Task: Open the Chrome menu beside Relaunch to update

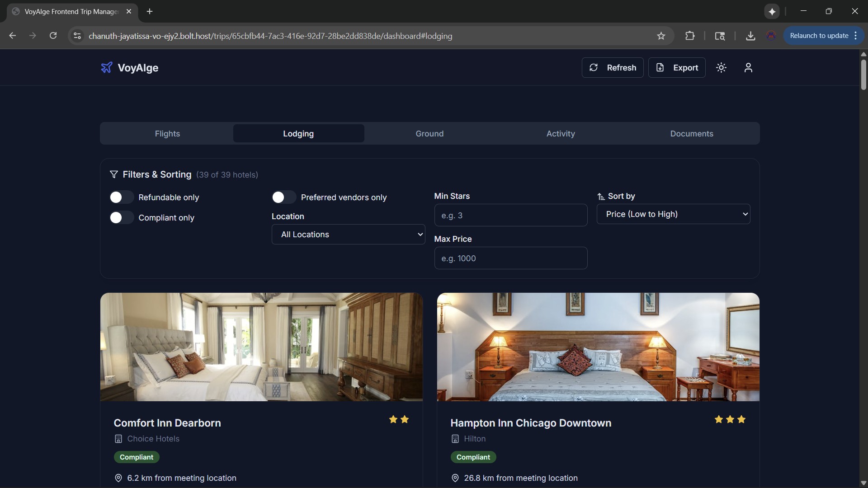Action: click(x=856, y=36)
